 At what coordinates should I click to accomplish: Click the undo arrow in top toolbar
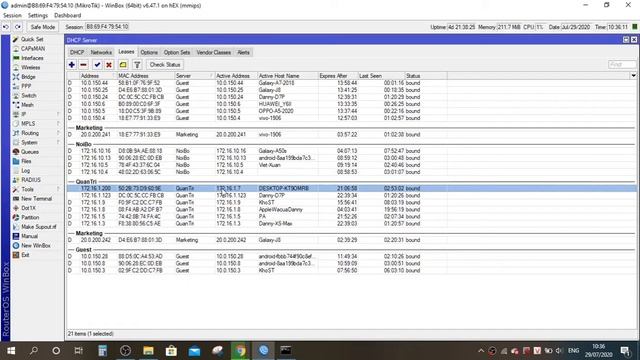click(6, 27)
